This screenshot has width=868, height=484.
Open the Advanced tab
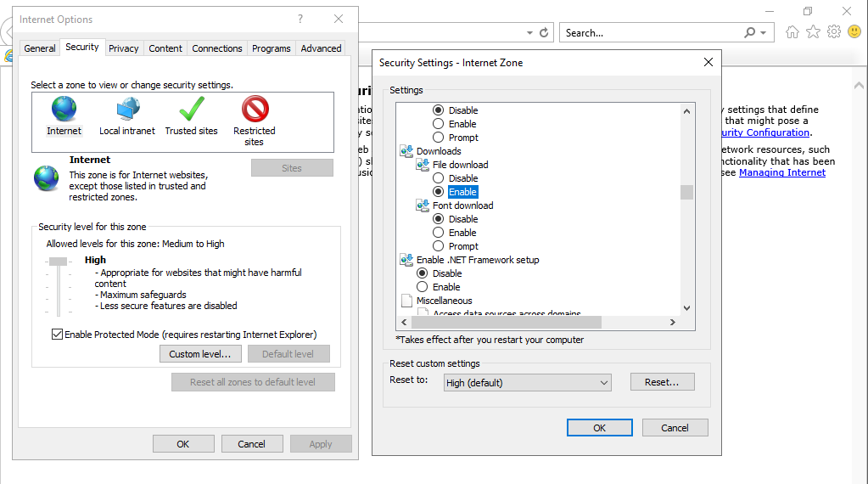(321, 48)
